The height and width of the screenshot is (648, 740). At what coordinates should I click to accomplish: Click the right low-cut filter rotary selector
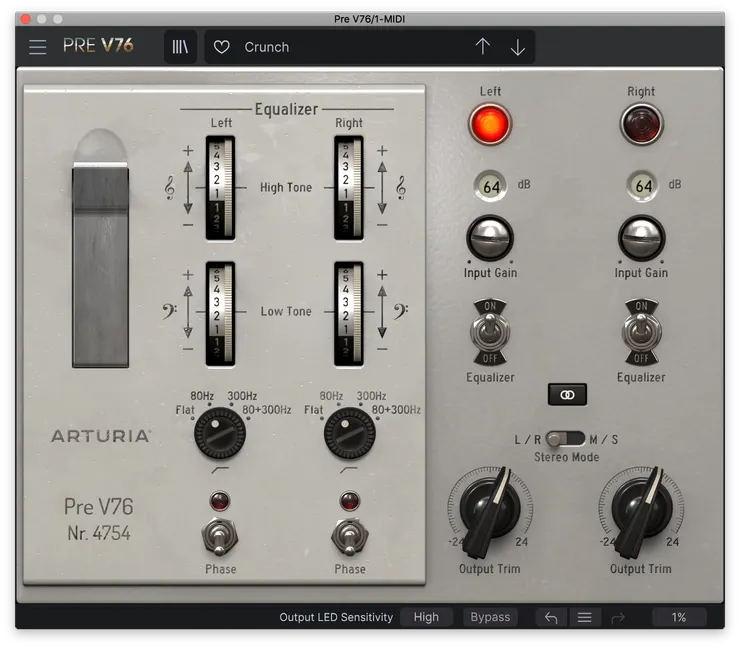pos(350,433)
